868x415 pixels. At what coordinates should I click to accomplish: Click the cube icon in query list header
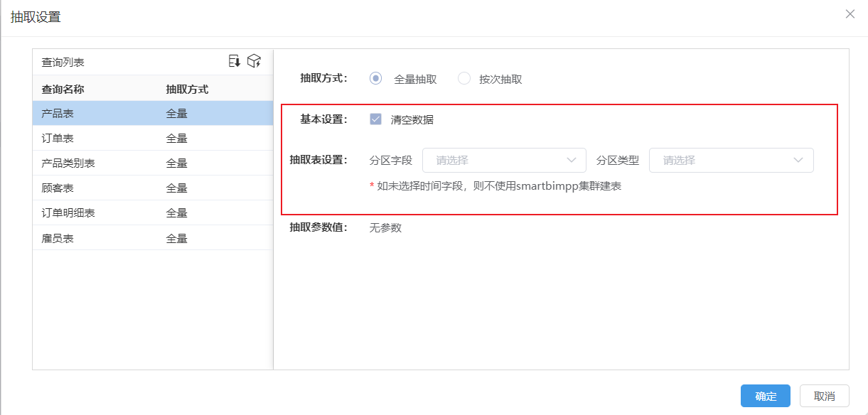[x=254, y=61]
